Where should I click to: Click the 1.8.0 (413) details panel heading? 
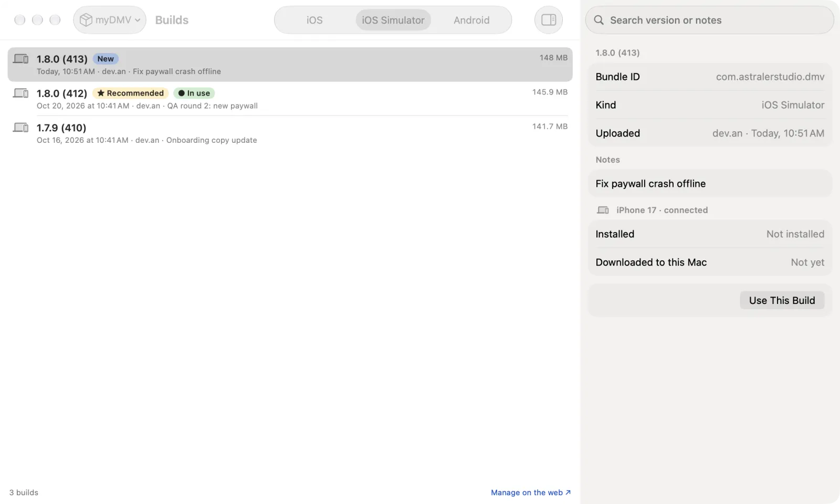click(x=617, y=53)
